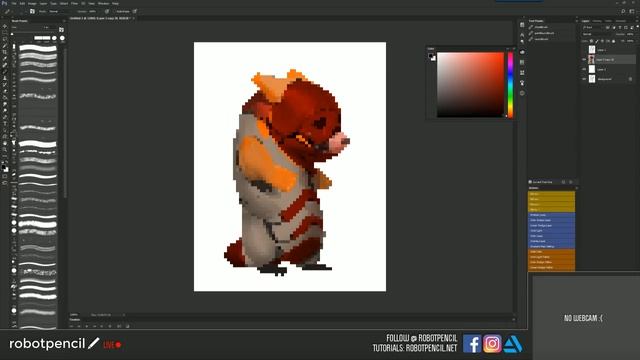Click the type layer filter icon
This screenshot has height=360, width=640.
pos(620,27)
